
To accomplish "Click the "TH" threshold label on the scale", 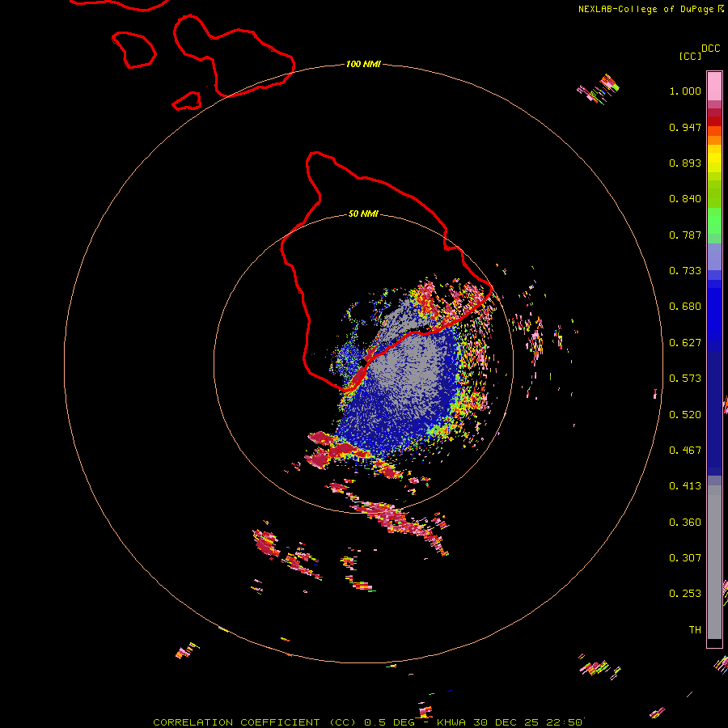I will pos(695,630).
